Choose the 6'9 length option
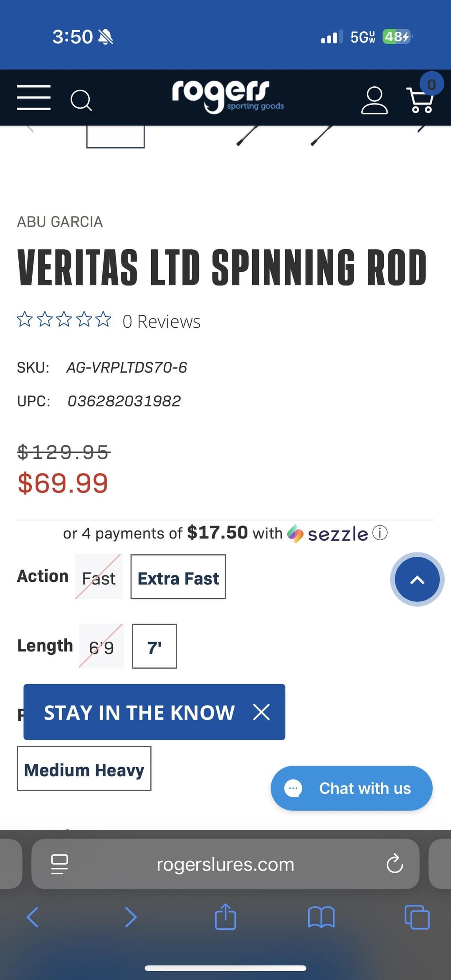The width and height of the screenshot is (451, 980). (x=101, y=646)
